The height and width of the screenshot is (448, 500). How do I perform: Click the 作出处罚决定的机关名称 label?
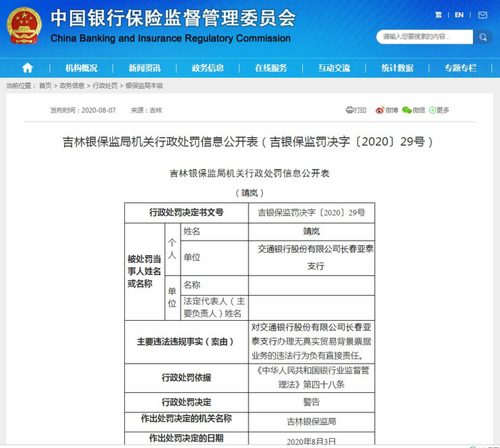186,419
